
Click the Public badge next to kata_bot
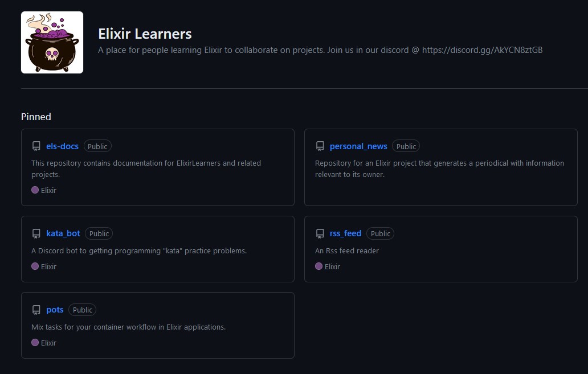pos(99,233)
